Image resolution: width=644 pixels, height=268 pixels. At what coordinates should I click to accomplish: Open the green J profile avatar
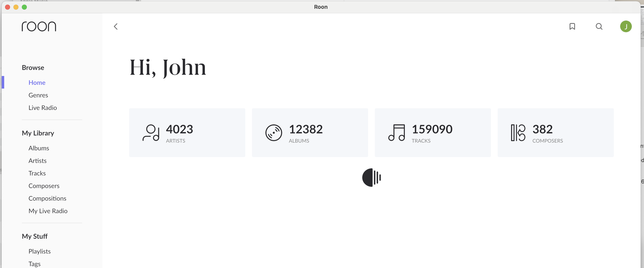[x=626, y=26]
